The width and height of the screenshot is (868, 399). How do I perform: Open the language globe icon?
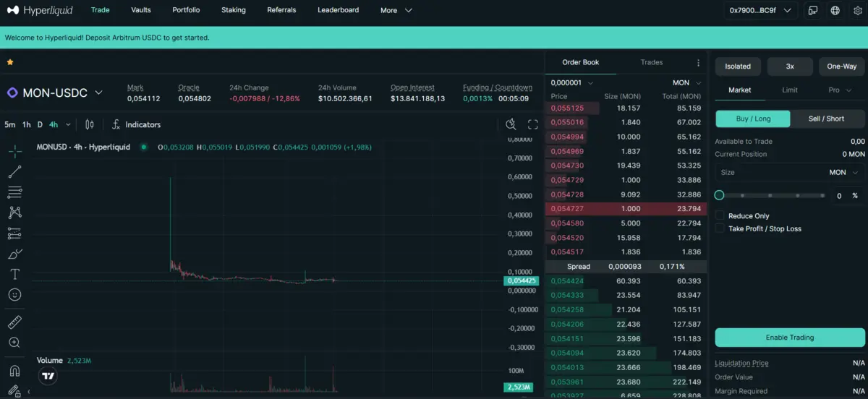835,11
